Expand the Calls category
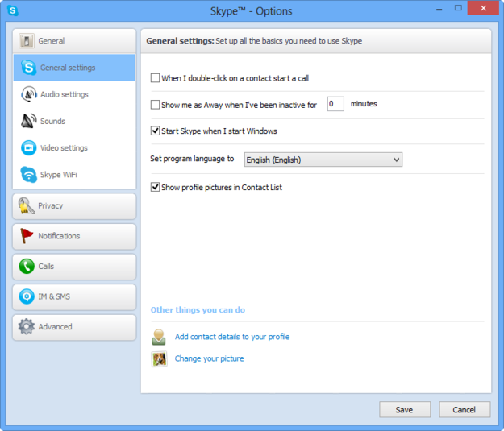Screen dimensions: 504x431 [74, 267]
